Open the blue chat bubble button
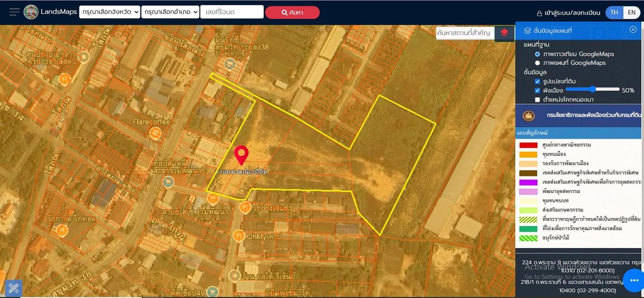The width and height of the screenshot is (644, 298). (x=633, y=280)
